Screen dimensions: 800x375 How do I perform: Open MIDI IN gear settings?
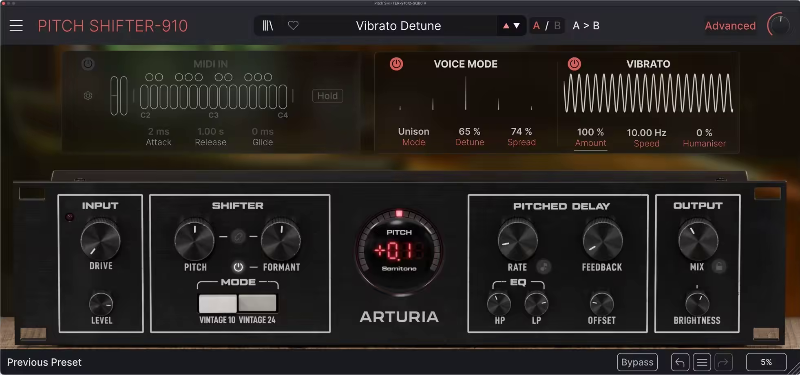[88, 95]
